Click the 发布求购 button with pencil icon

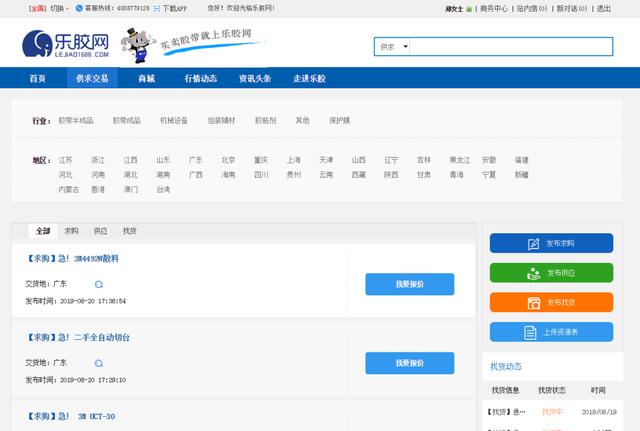tap(551, 243)
